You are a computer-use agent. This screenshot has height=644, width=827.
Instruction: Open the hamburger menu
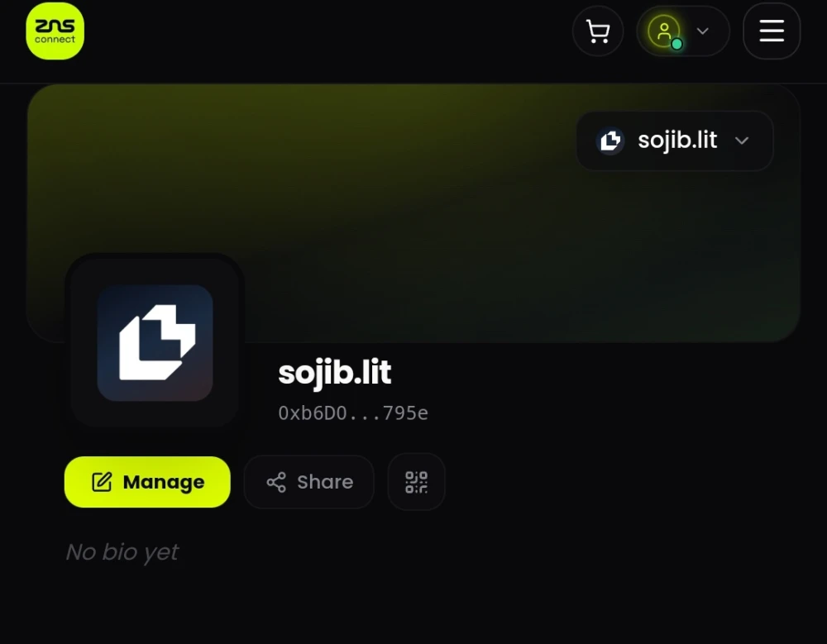tap(771, 31)
